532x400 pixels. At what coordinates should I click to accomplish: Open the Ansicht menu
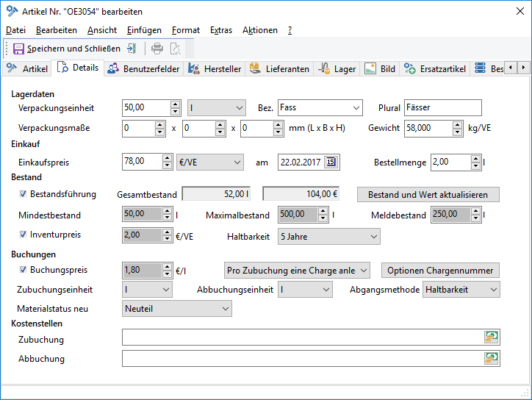[x=102, y=30]
